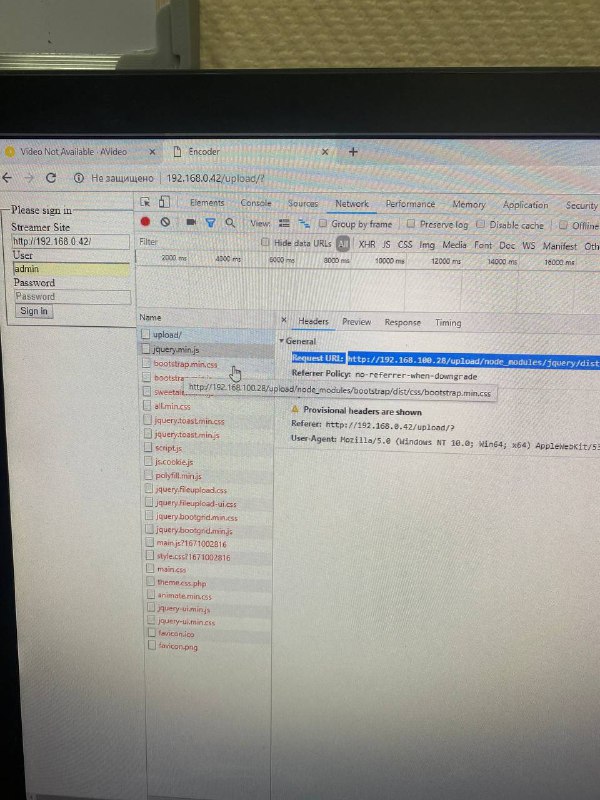
Task: Stop recording network log red button
Action: pos(145,221)
